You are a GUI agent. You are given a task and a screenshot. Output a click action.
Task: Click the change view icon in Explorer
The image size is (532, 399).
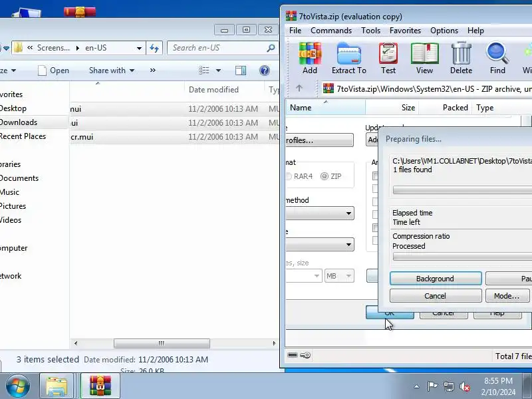[204, 70]
